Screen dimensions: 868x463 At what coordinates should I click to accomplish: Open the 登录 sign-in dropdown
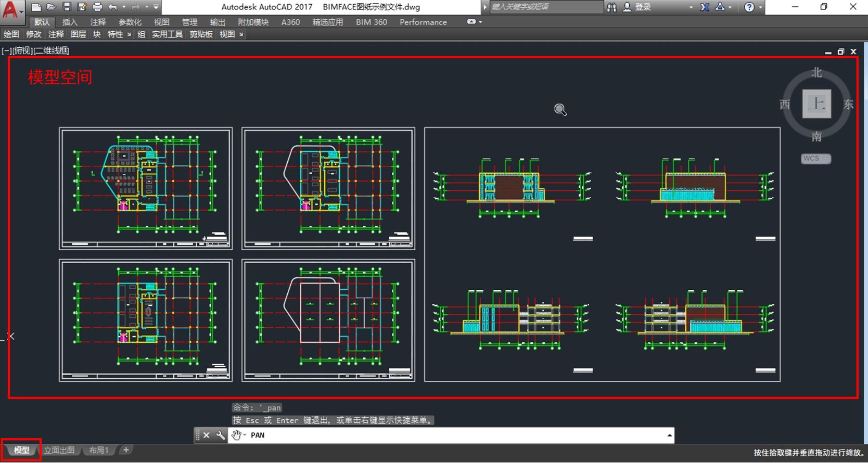(643, 7)
